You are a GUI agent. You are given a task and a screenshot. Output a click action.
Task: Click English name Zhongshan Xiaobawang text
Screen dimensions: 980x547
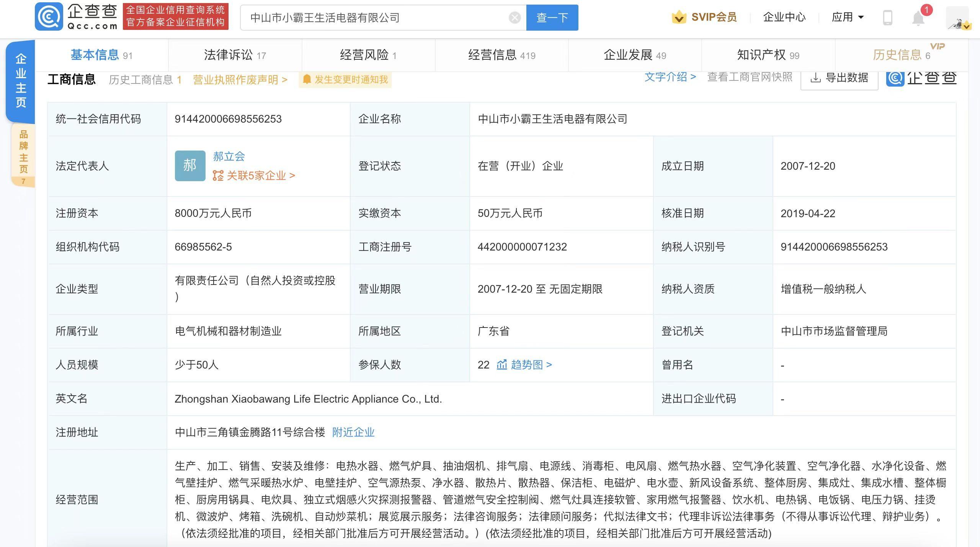[308, 399]
